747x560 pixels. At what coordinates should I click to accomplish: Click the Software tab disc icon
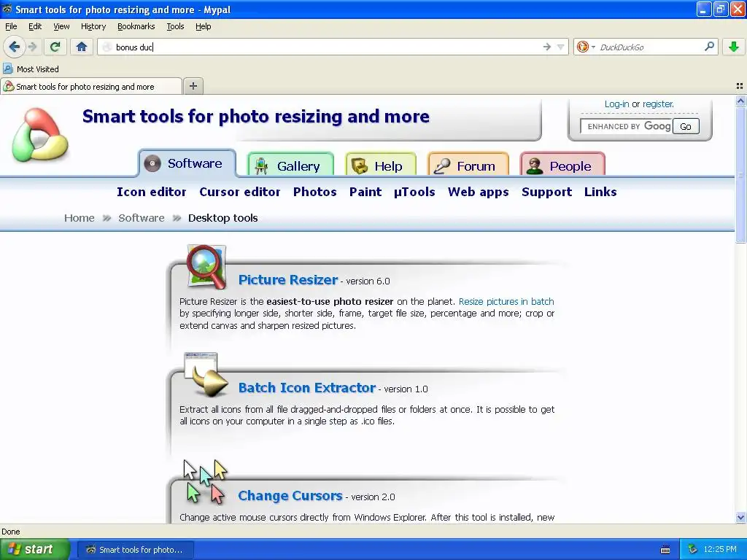tap(152, 163)
